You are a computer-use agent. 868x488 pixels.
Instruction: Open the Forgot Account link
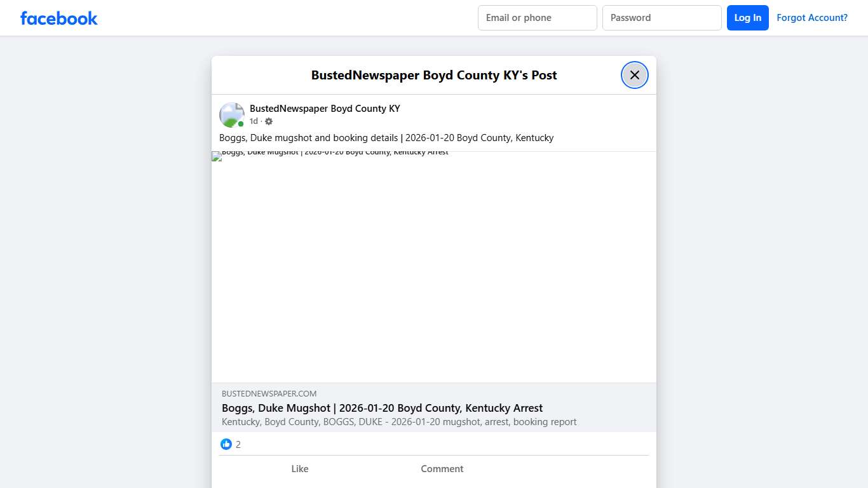[812, 17]
